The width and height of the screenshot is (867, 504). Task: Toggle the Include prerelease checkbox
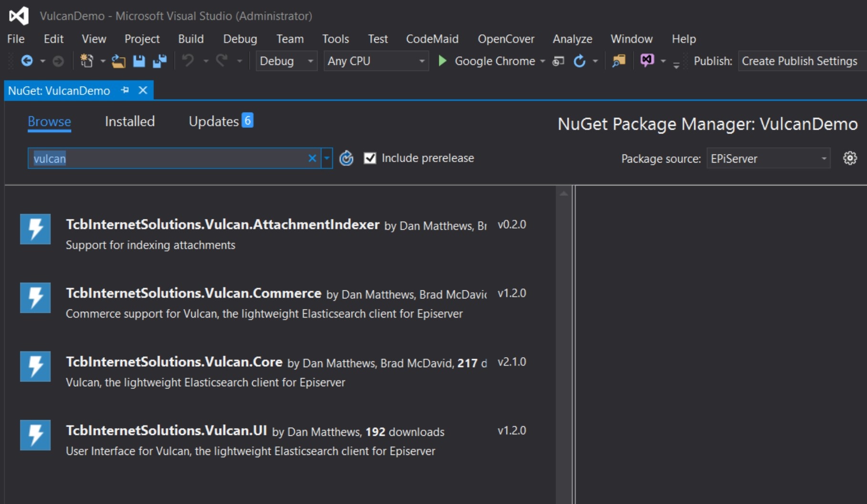(370, 158)
